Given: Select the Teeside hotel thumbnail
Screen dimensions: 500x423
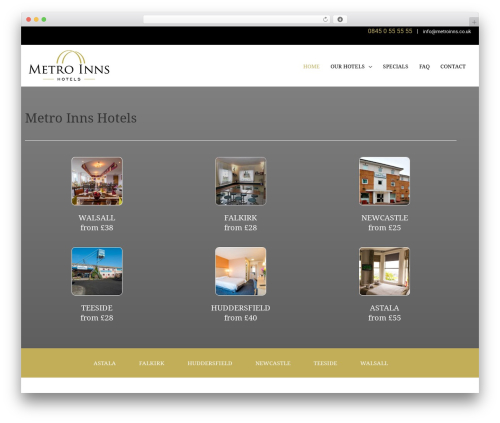Looking at the screenshot, I should 97,271.
